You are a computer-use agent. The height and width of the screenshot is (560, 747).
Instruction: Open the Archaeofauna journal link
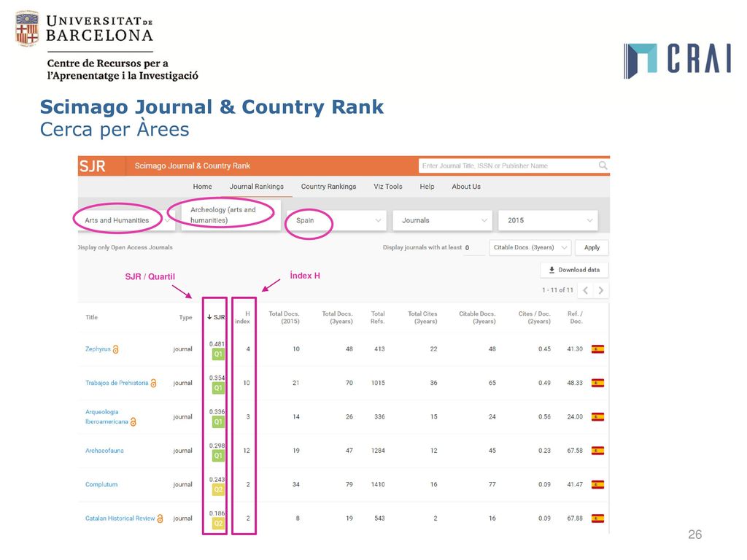pos(104,451)
